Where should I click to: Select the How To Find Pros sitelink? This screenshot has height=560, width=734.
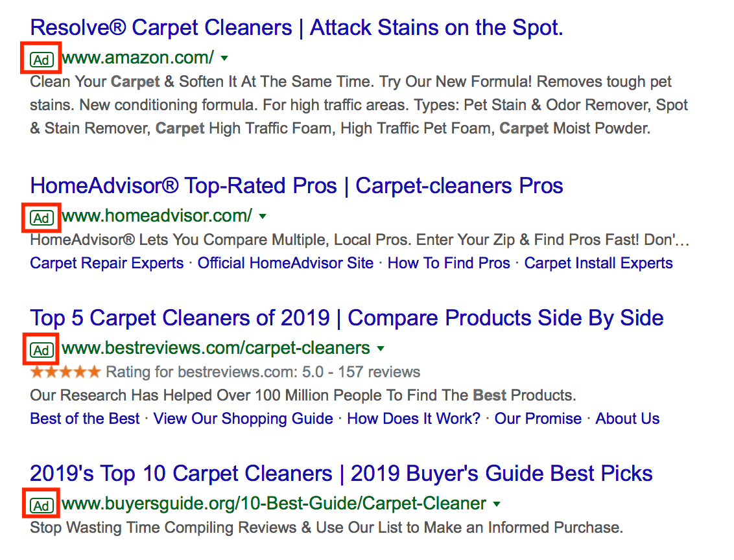pos(449,263)
